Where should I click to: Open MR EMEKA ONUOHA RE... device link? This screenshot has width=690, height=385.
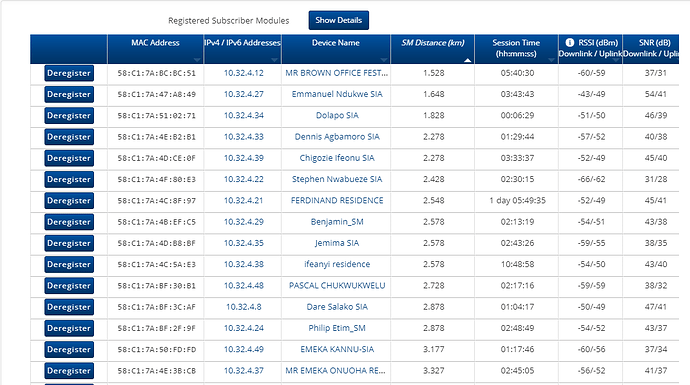coord(335,370)
